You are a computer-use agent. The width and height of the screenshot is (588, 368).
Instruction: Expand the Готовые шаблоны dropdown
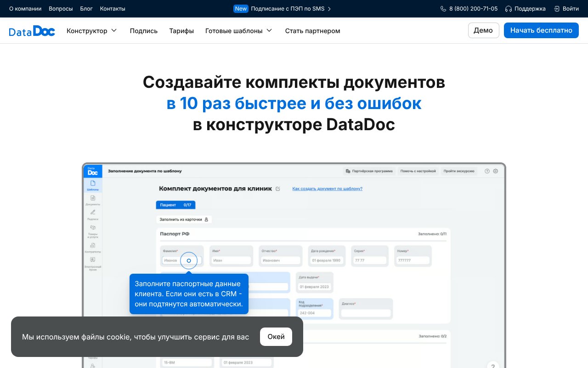[x=239, y=30]
